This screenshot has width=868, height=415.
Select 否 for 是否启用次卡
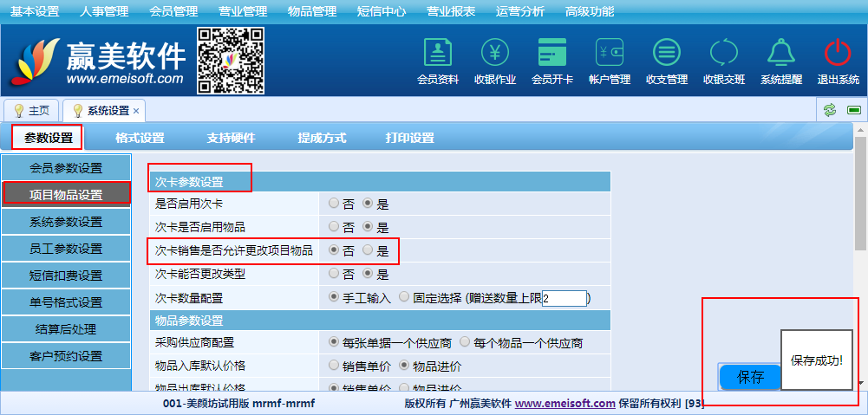point(334,204)
